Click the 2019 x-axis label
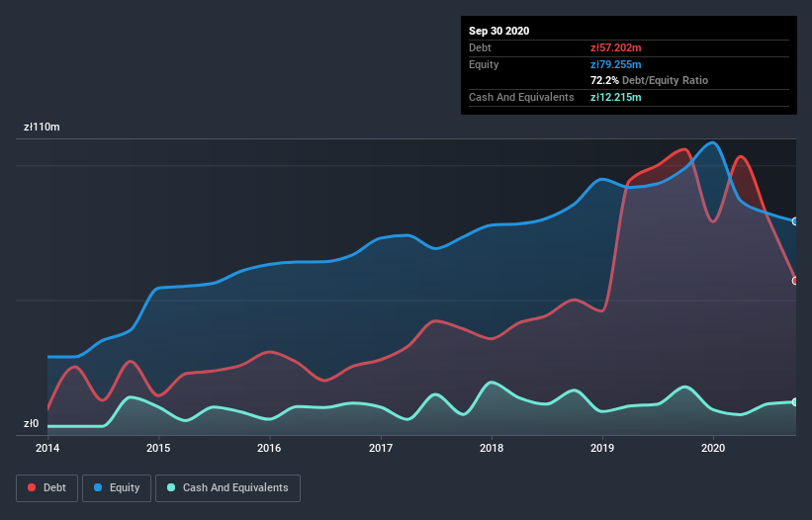This screenshot has width=812, height=520. pyautogui.click(x=602, y=448)
